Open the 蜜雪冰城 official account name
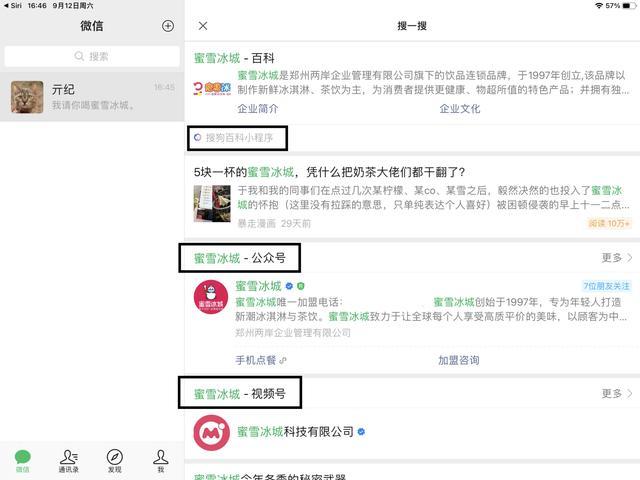This screenshot has width=640, height=480. 258,286
